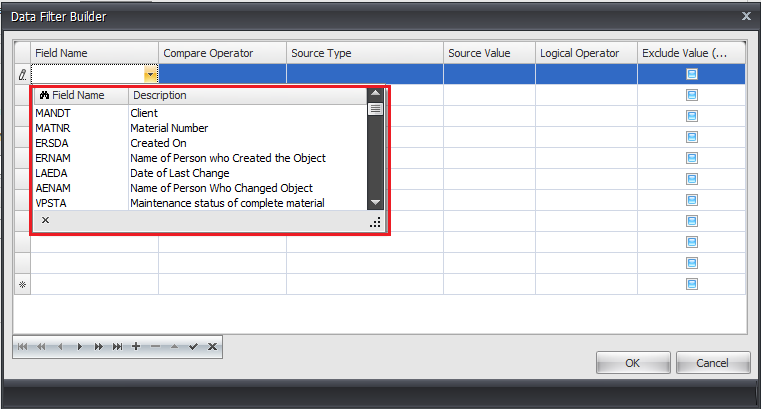Viewport: 761px width, 409px height.
Task: Close the field lookup popup with small x
Action: 45,220
